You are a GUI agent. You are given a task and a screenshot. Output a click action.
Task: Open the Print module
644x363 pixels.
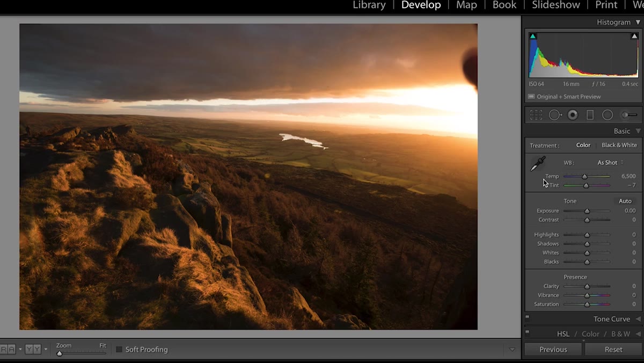(606, 5)
